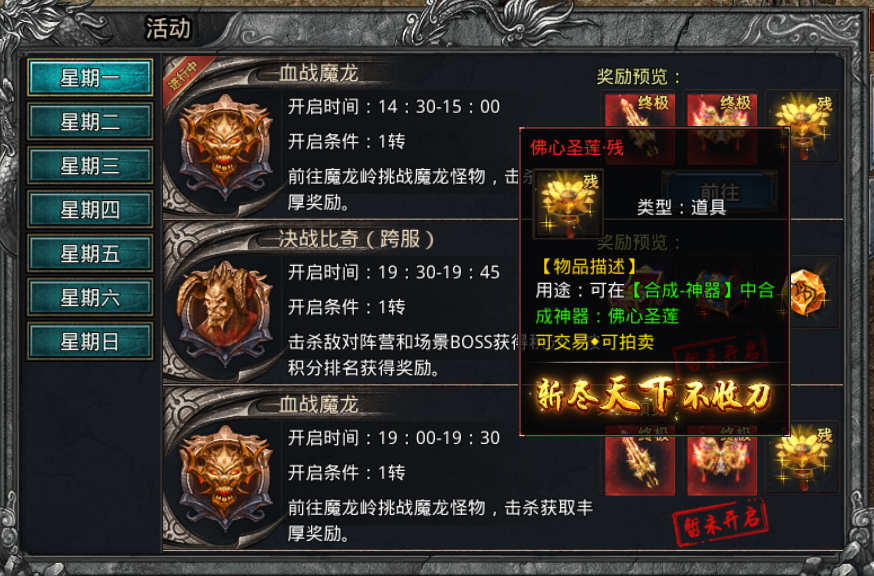The width and height of the screenshot is (874, 576).
Task: Click the orange rune gem reward icon
Action: point(808,292)
